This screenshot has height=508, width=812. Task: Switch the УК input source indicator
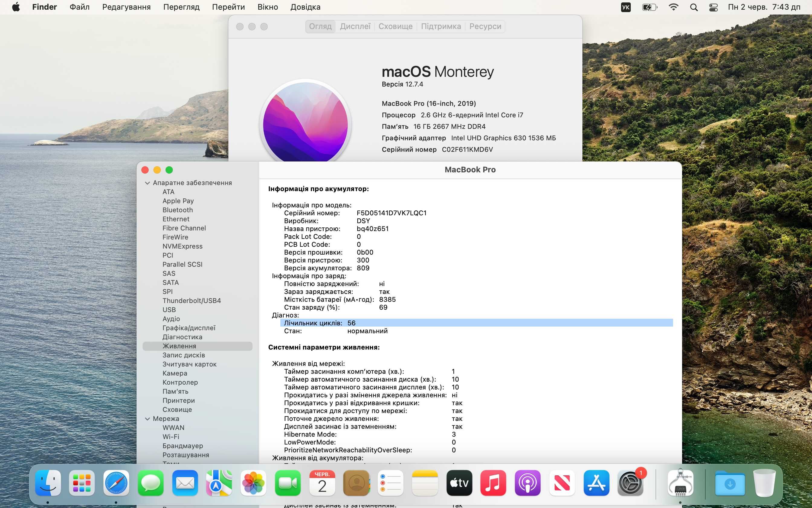[x=626, y=7]
